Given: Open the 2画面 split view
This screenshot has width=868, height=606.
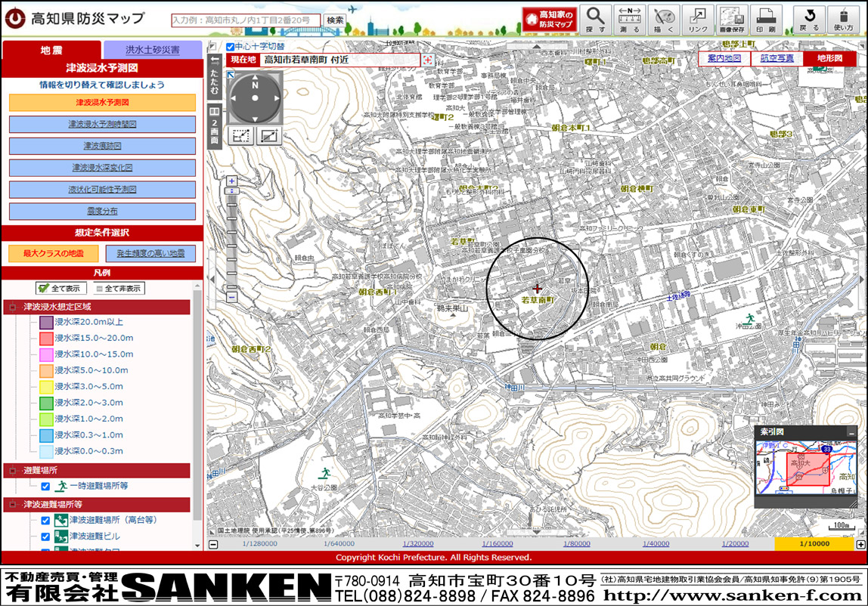Looking at the screenshot, I should pos(214,127).
